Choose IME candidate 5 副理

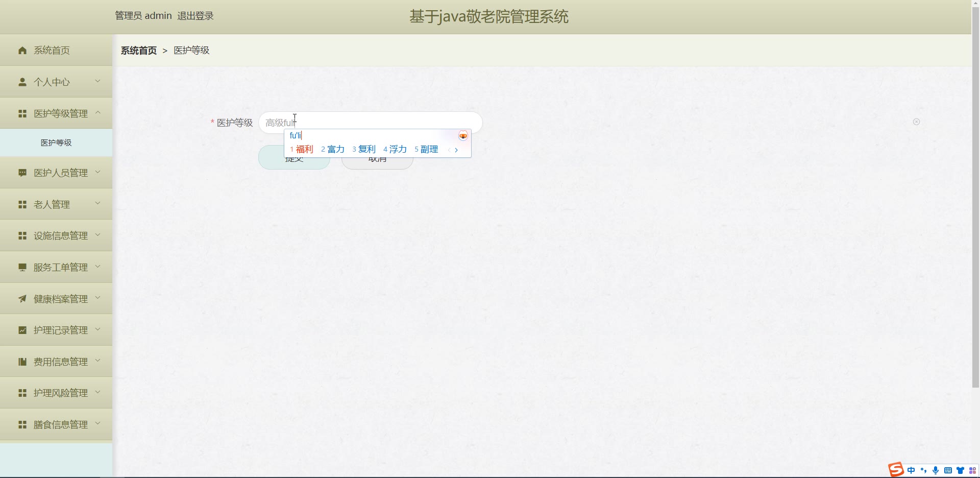pyautogui.click(x=426, y=149)
